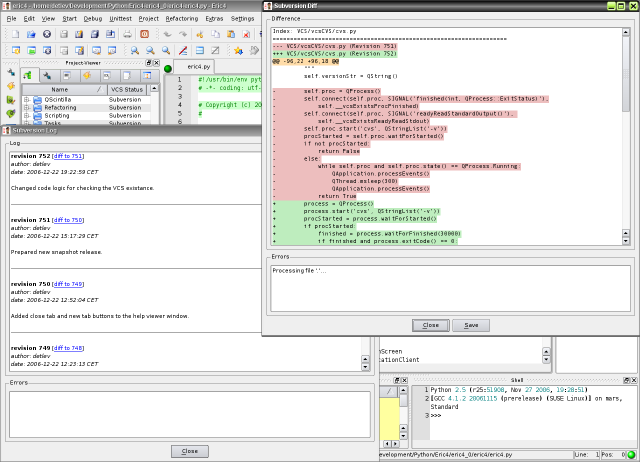Click the green LED beside eric4.py tab
Image resolution: width=640 pixels, height=462 pixels.
pos(168,69)
